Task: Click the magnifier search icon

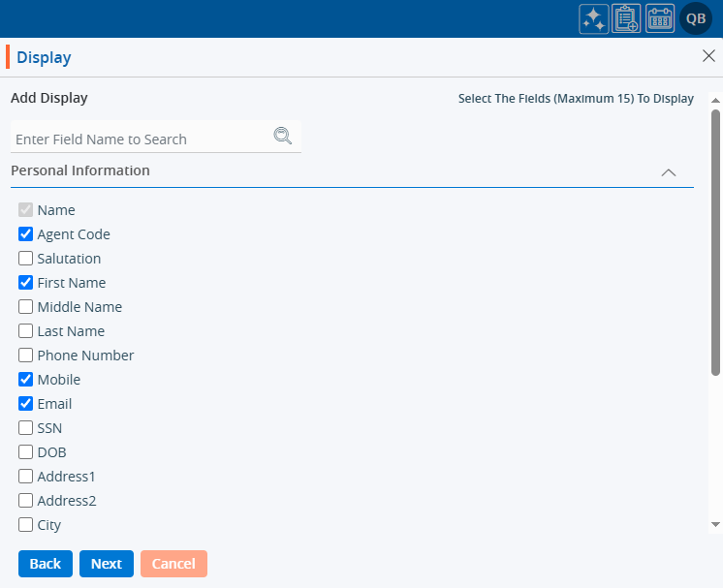Action: (283, 137)
